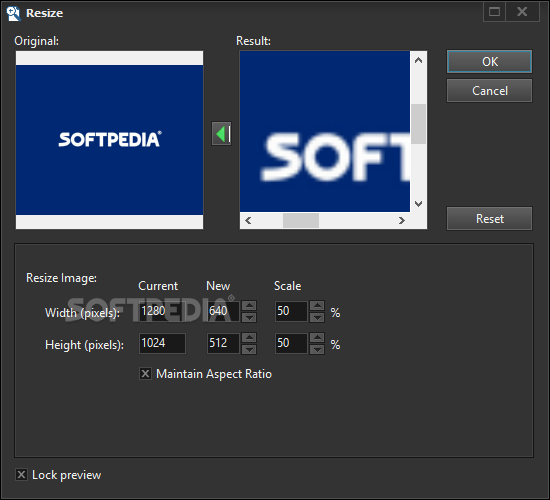Click the 'Height (pixels):' label
Image resolution: width=550 pixels, height=500 pixels.
84,345
